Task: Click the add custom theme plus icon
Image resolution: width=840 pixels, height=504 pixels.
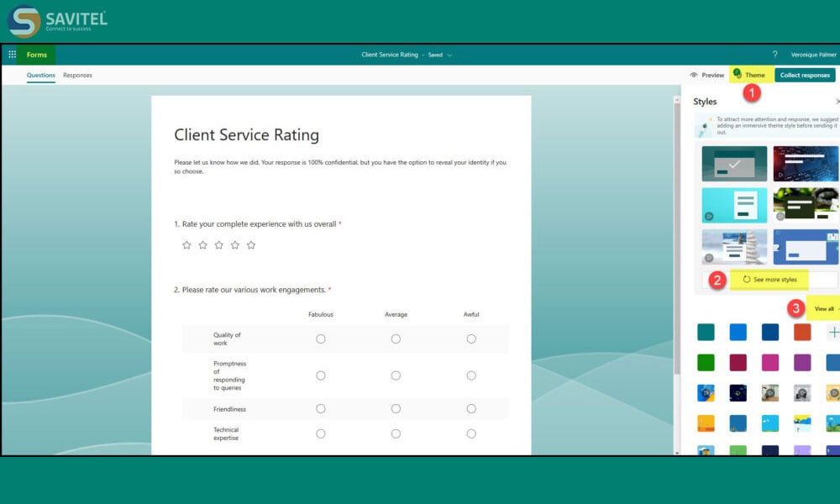Action: pos(833,332)
